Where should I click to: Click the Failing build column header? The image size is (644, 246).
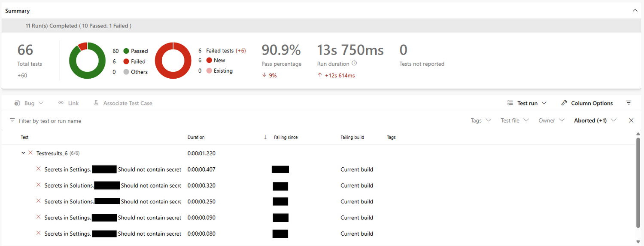[x=352, y=137]
